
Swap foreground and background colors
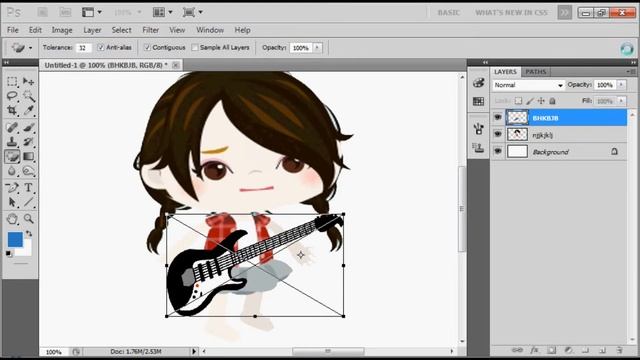tap(29, 234)
